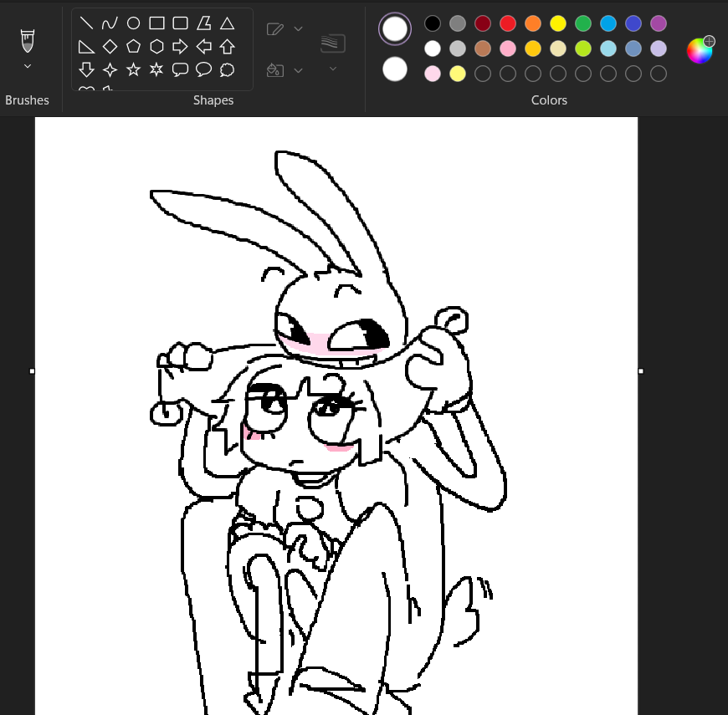Click the canvas left-edge resize handle
The width and height of the screenshot is (728, 715).
point(32,370)
